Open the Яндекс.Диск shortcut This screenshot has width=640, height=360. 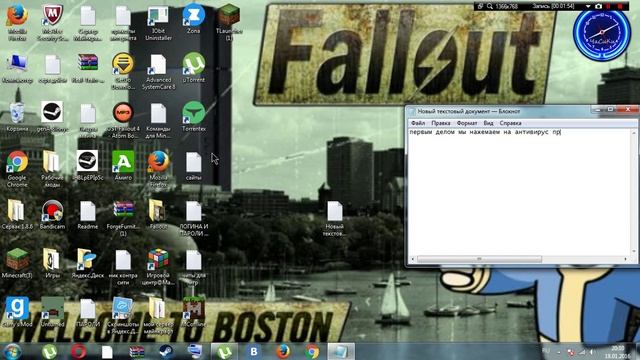(87, 260)
